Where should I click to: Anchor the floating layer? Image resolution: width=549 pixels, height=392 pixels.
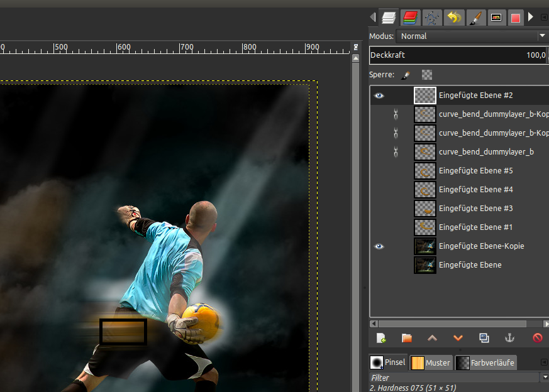[x=510, y=338]
